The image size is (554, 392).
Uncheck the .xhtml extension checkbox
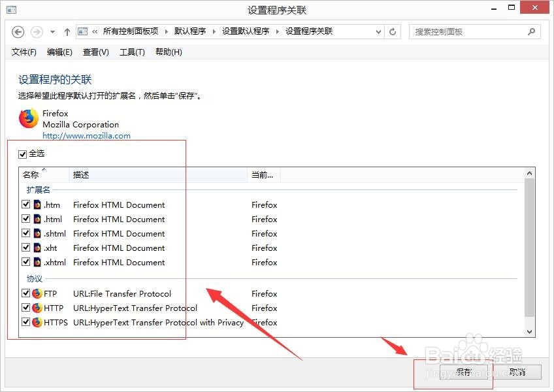[25, 261]
